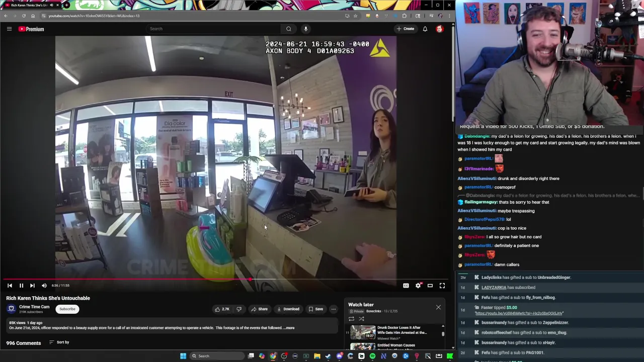Image resolution: width=644 pixels, height=362 pixels.
Task: Expand the description with ...more
Action: click(289, 328)
